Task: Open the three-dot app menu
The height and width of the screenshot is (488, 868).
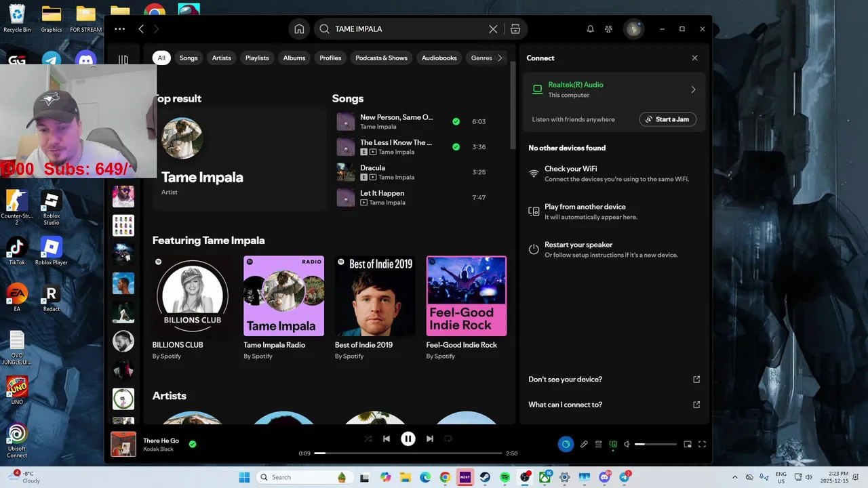Action: coord(120,28)
